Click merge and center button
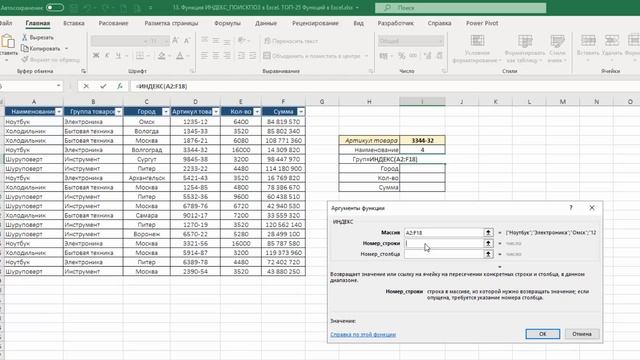The image size is (640, 360). point(312,56)
